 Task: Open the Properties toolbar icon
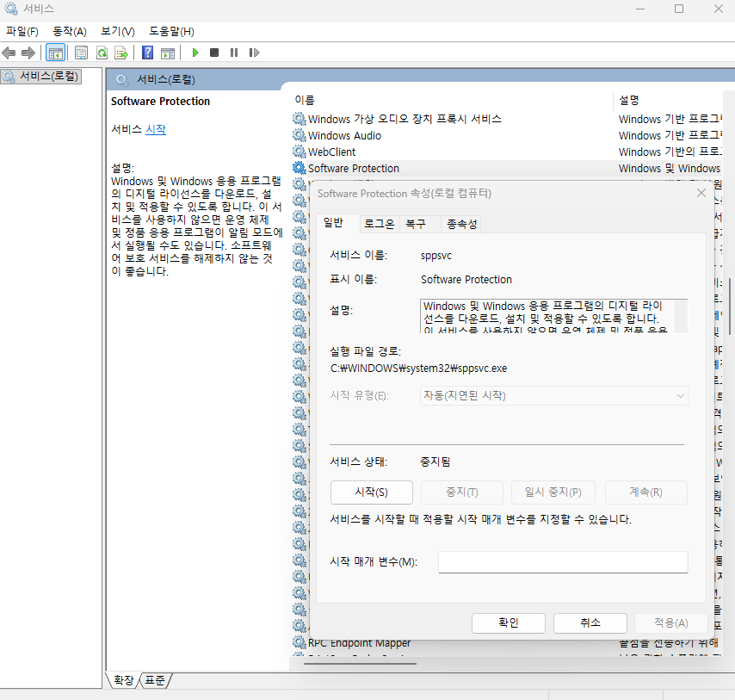[x=81, y=53]
